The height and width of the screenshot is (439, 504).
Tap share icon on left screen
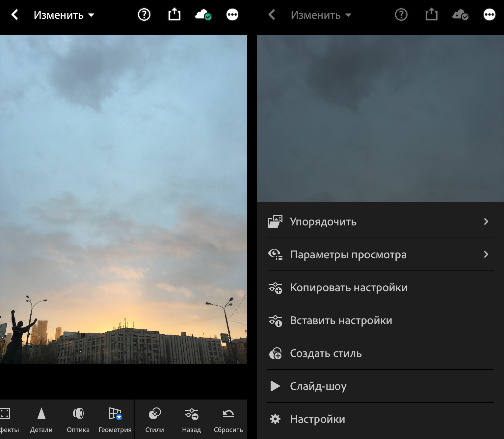point(174,14)
